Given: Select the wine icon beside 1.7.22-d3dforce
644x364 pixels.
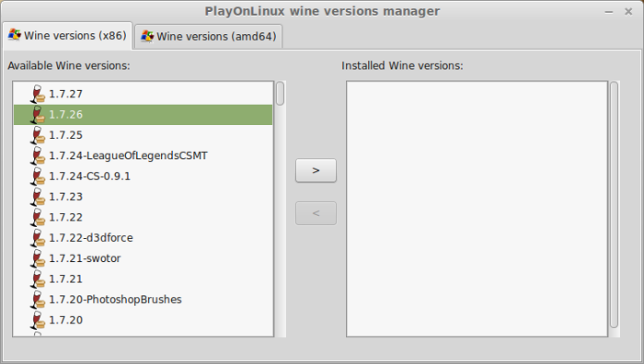Looking at the screenshot, I should [x=38, y=237].
